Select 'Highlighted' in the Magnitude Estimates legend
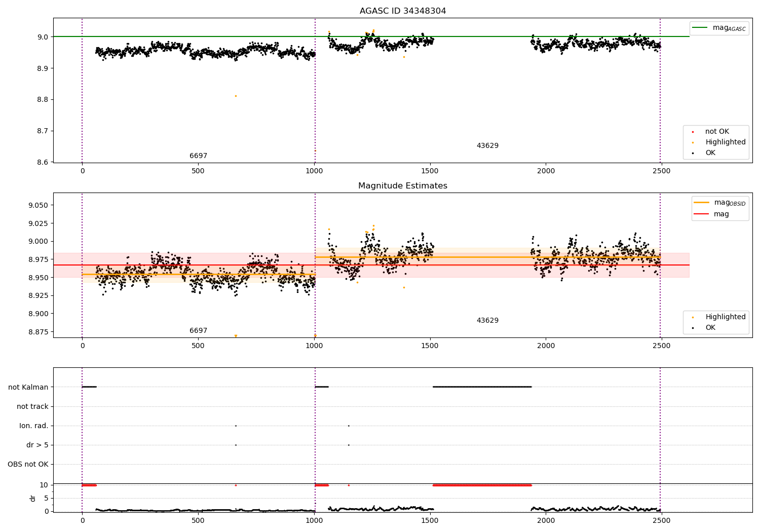Viewport: 760px width, 532px height. pyautogui.click(x=726, y=317)
